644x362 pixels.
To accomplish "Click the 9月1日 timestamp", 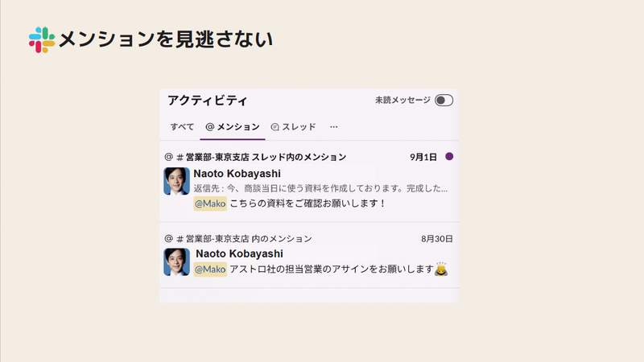I will [x=424, y=157].
